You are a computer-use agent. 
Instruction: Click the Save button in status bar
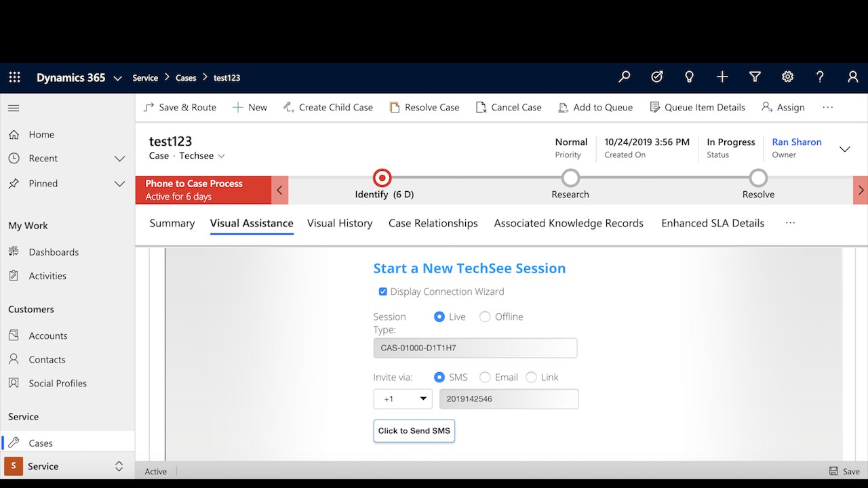844,471
